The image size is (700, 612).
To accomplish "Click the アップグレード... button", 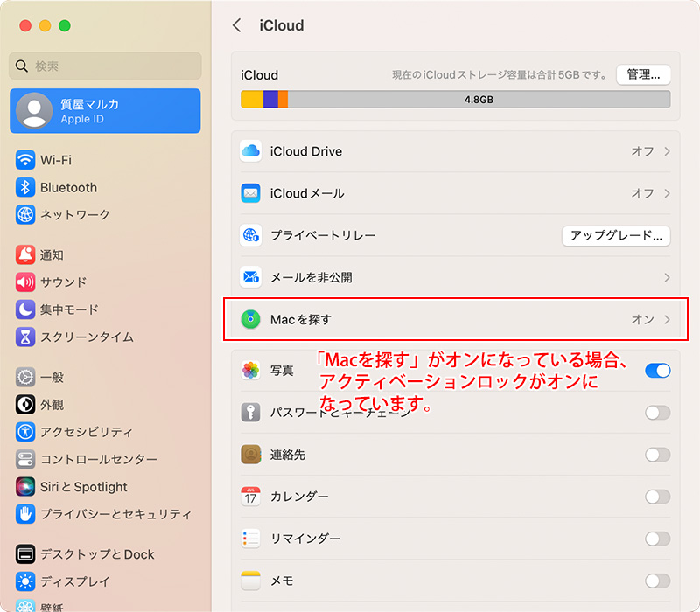I will pyautogui.click(x=615, y=235).
